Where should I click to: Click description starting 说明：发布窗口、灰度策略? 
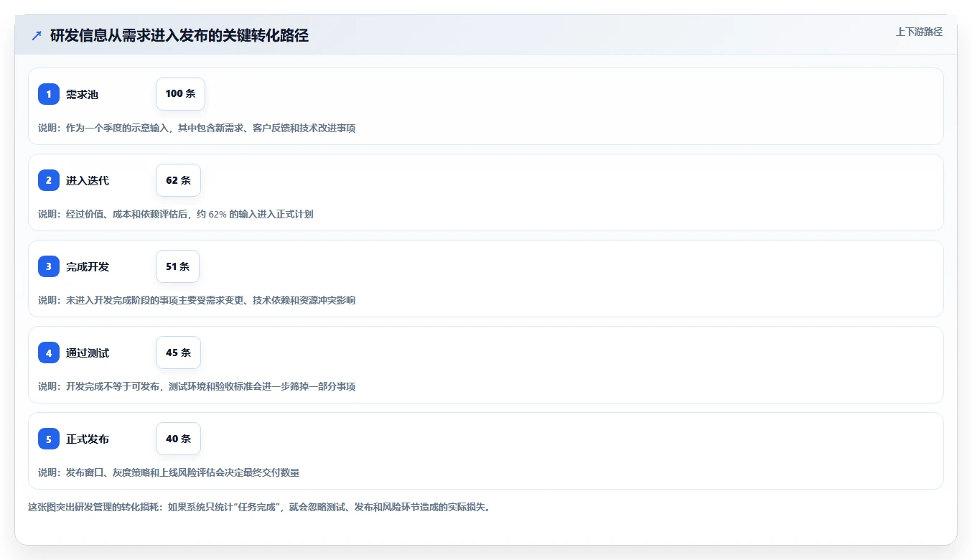(169, 472)
